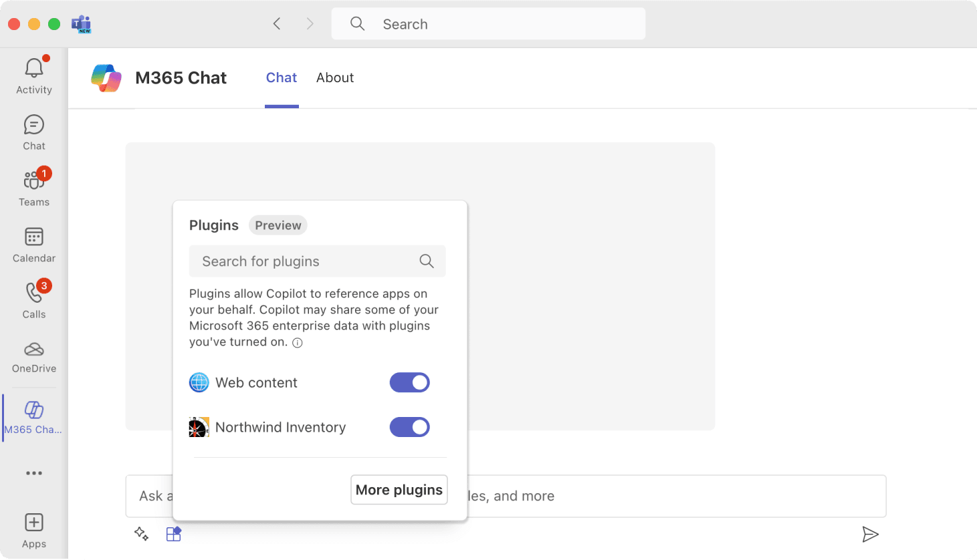Click the More plugins button

(x=399, y=490)
